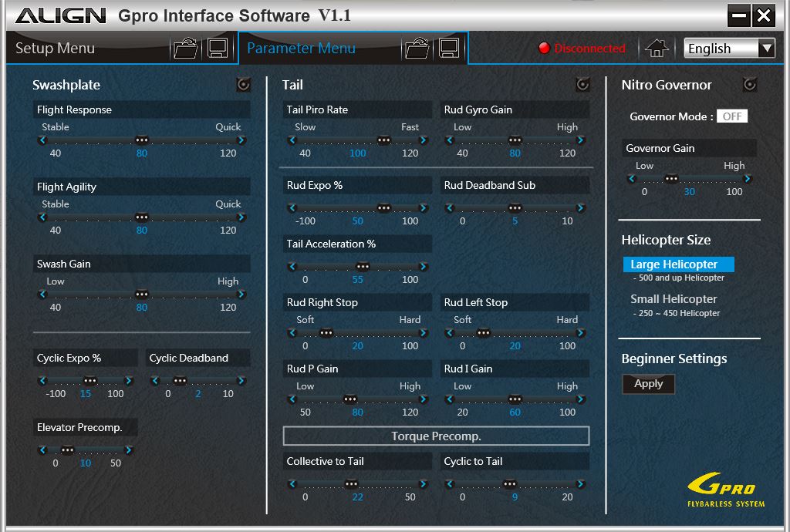Increase Collective to Tail with right arrow

424,483
